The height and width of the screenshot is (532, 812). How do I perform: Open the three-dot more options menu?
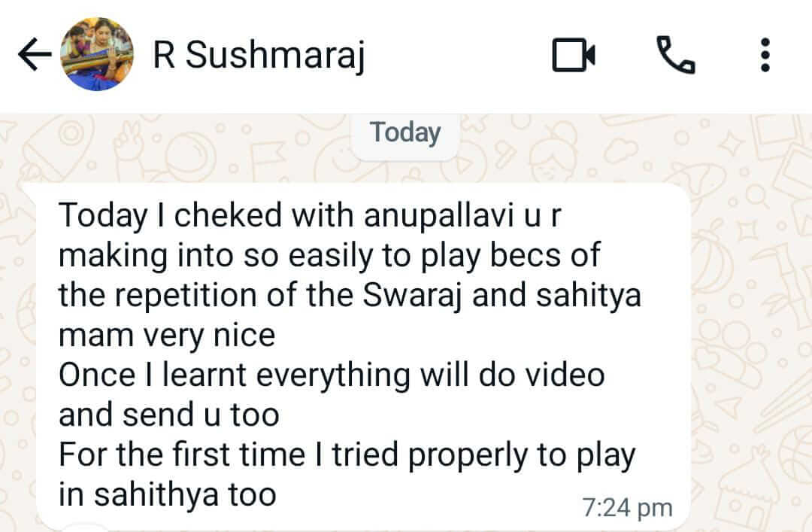pyautogui.click(x=765, y=54)
